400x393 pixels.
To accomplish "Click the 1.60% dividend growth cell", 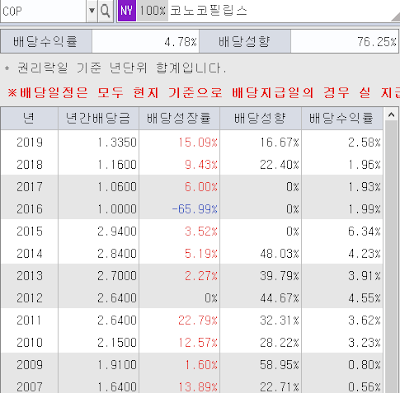I will [179, 364].
